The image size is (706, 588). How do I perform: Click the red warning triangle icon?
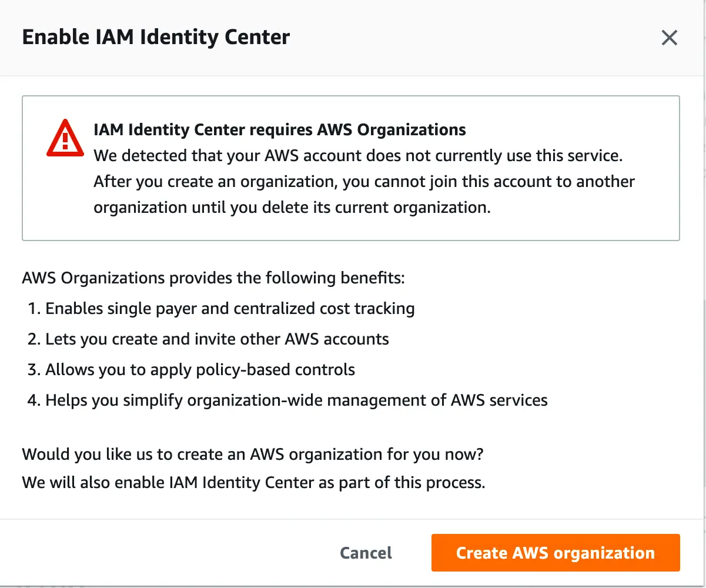click(x=65, y=138)
